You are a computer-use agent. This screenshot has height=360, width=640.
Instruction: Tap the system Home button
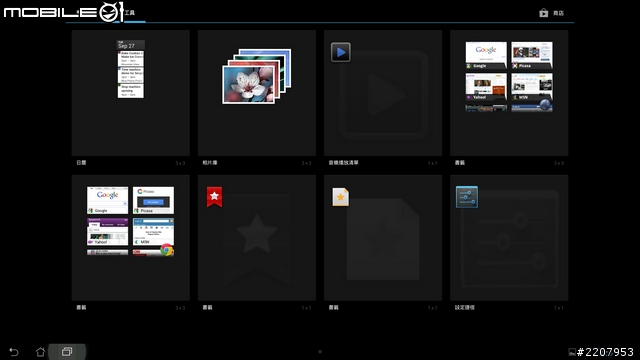coord(40,352)
